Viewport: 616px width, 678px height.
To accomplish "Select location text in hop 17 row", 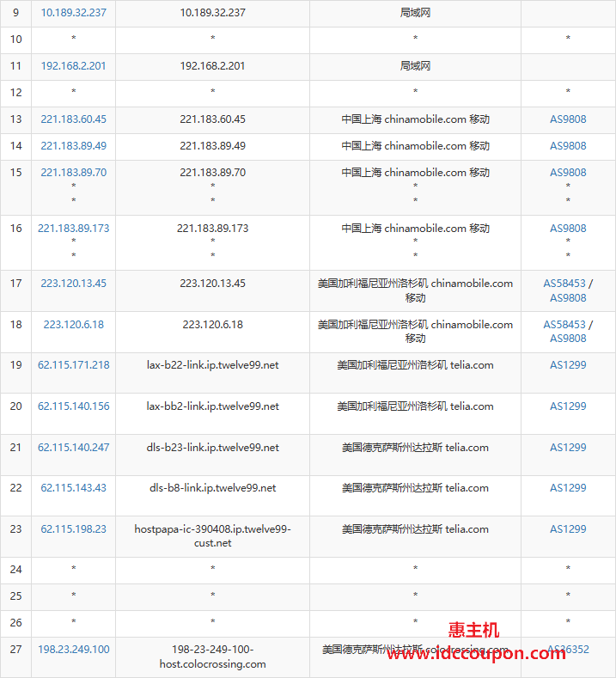I will pyautogui.click(x=415, y=290).
